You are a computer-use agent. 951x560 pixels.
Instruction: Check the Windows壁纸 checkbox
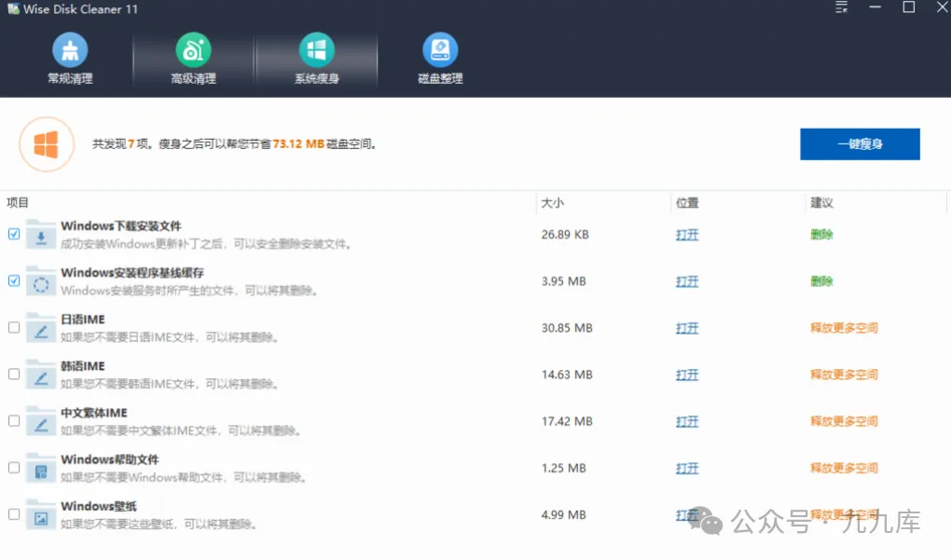tap(14, 514)
